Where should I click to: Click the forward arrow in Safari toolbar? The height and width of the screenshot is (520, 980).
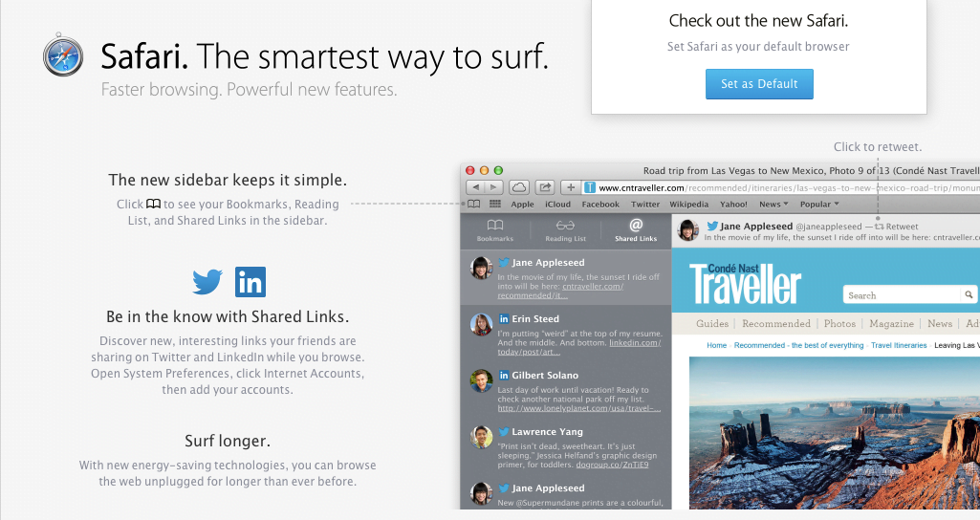click(493, 187)
